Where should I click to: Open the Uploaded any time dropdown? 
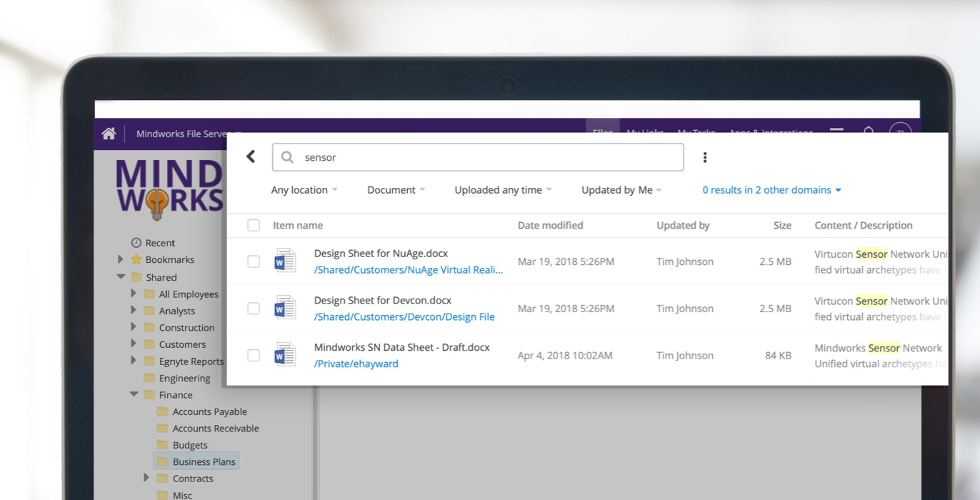tap(503, 190)
